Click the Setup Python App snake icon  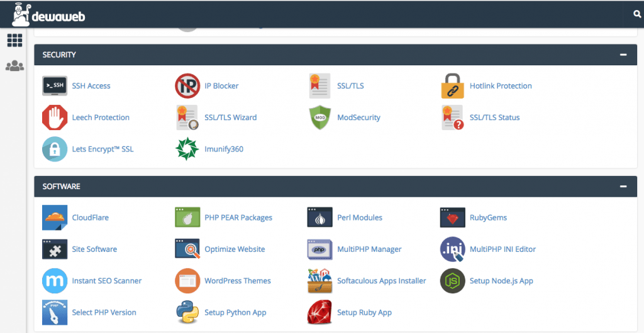[187, 312]
